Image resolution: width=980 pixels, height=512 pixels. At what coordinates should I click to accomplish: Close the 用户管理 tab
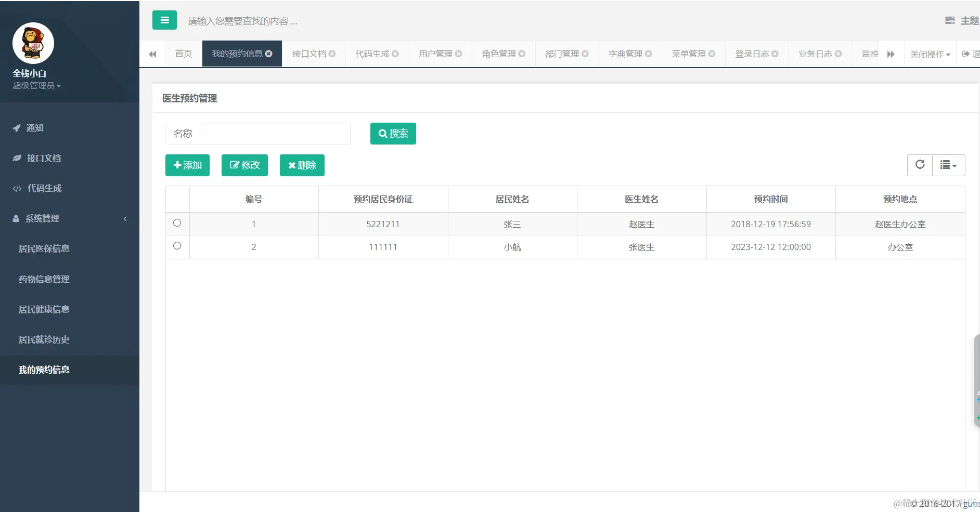(x=458, y=54)
